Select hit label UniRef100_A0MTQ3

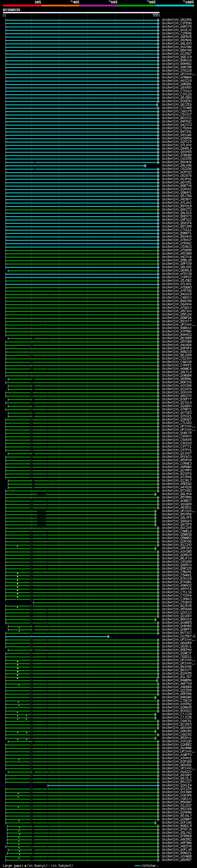pos(177,172)
